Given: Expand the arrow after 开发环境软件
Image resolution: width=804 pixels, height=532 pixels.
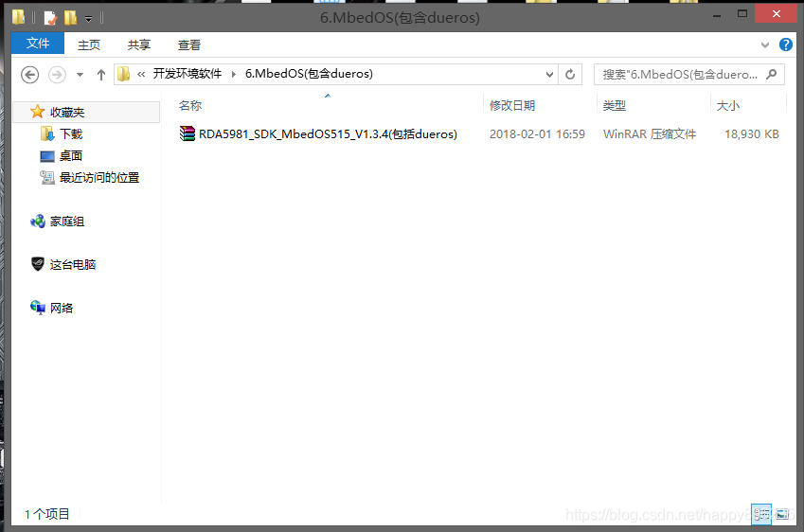Looking at the screenshot, I should point(234,75).
